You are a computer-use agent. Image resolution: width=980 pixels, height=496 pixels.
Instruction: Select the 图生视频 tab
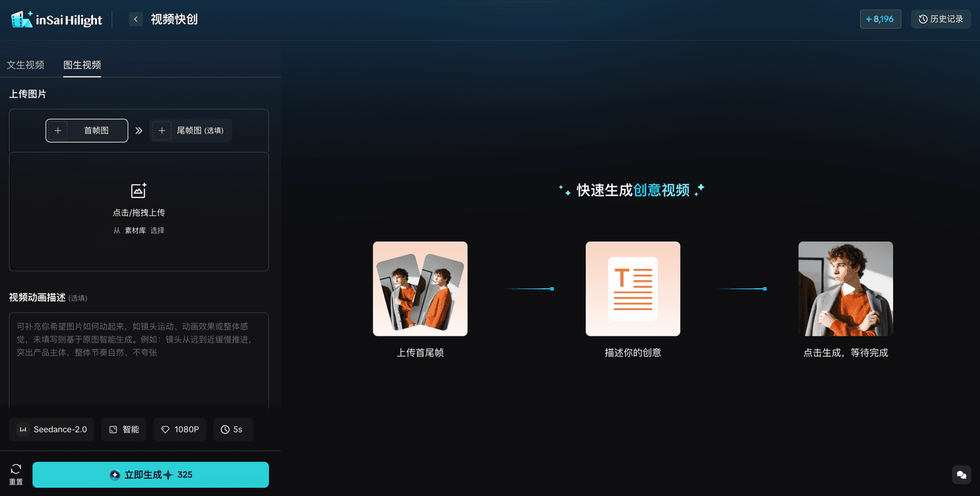[x=82, y=65]
